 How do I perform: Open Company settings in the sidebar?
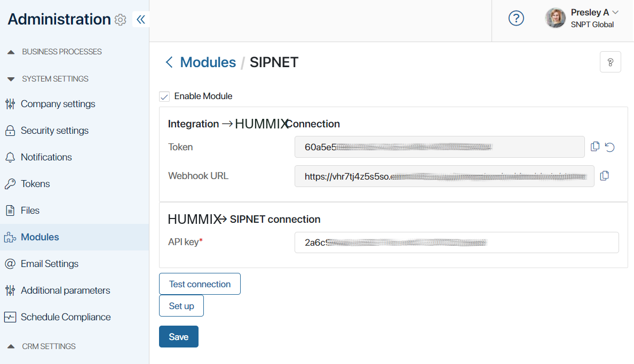coord(58,104)
